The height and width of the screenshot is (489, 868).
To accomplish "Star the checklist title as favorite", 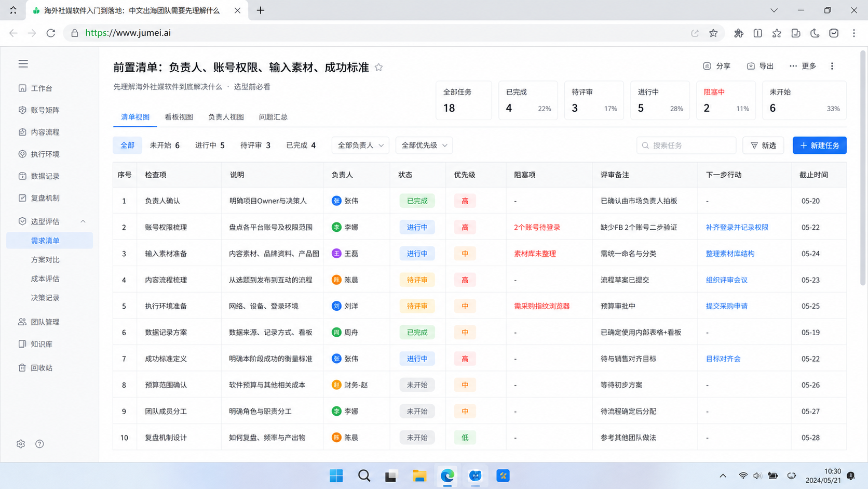I will [379, 67].
